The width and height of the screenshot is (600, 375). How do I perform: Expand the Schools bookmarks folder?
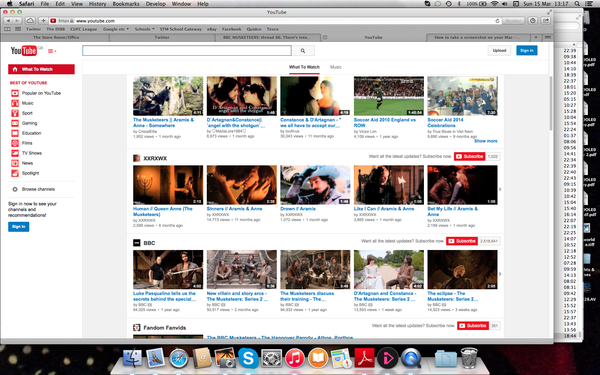pos(145,29)
